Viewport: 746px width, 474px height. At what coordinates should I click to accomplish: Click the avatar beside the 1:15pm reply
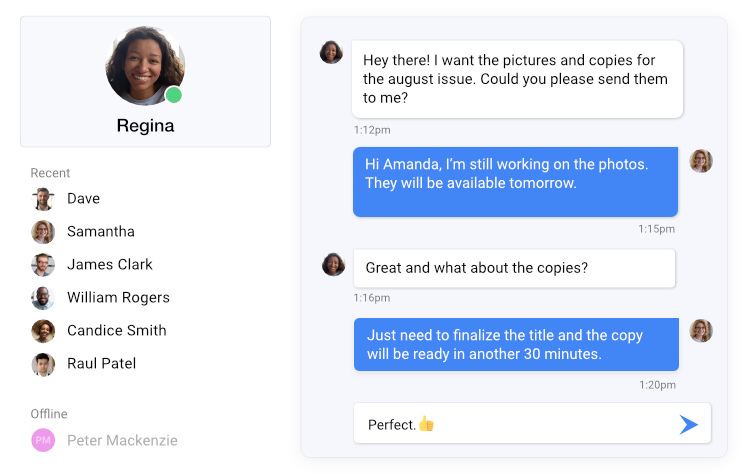(x=701, y=161)
